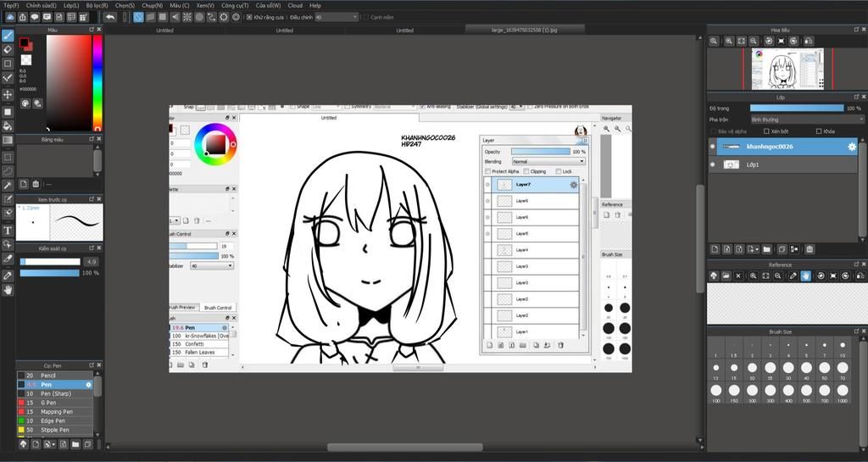Image resolution: width=868 pixels, height=462 pixels.
Task: Open the Cửa sổ(W) menu
Action: point(268,6)
